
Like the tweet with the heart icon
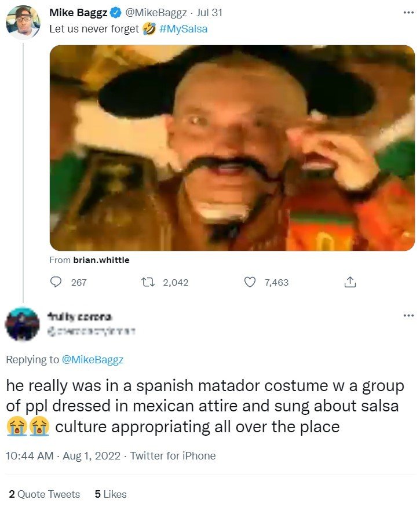250,282
